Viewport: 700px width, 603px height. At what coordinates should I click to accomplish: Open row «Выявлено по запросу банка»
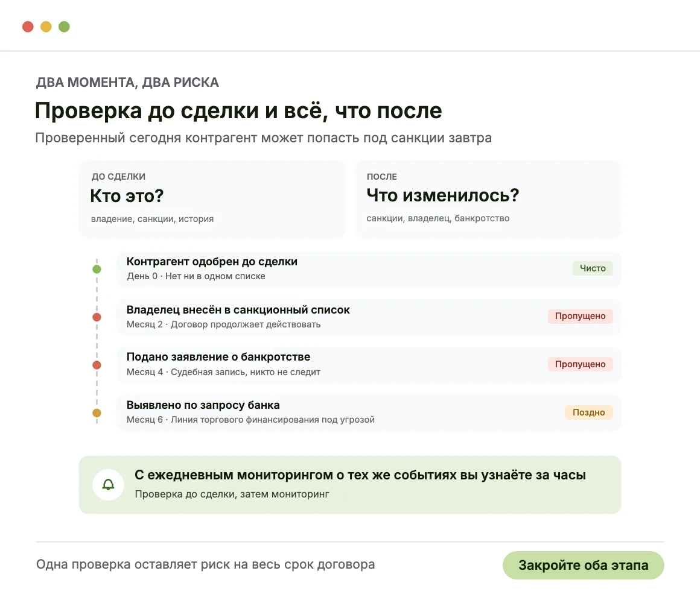[x=369, y=412]
